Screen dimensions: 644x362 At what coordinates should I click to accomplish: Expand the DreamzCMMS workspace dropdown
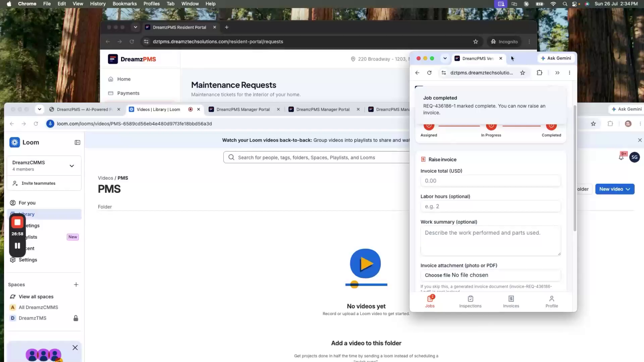(72, 166)
